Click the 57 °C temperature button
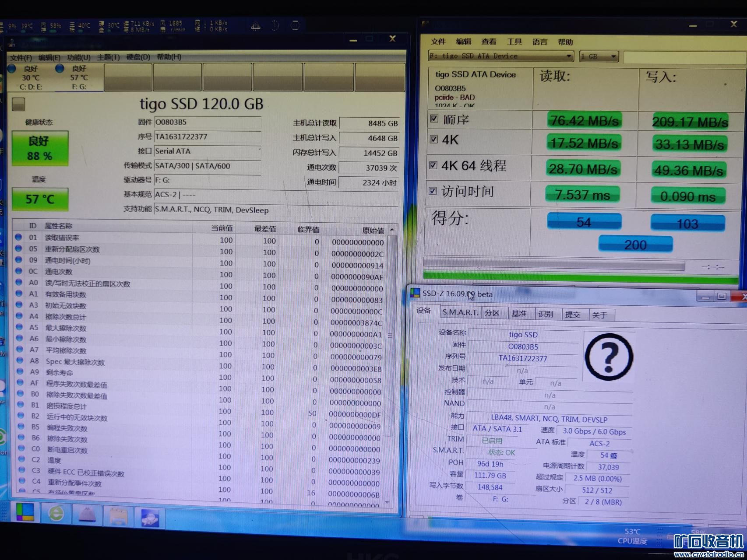The width and height of the screenshot is (747, 560). [40, 199]
